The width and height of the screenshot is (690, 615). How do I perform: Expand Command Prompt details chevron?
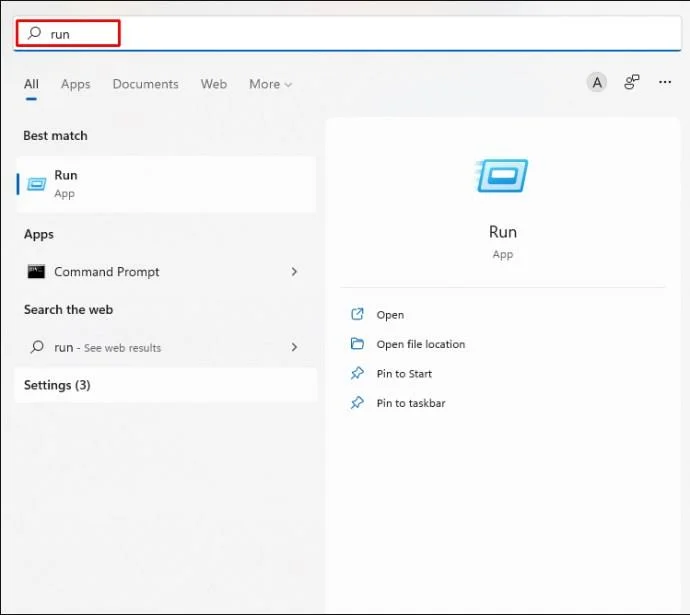pyautogui.click(x=294, y=272)
